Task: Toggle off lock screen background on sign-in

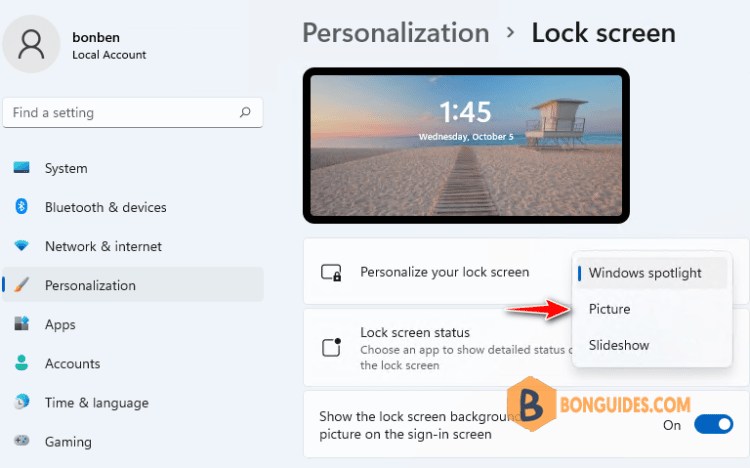Action: [713, 425]
